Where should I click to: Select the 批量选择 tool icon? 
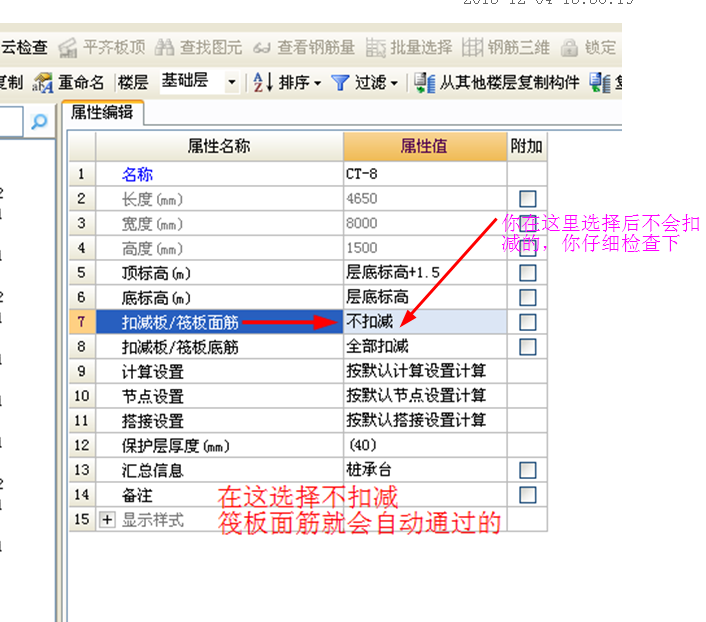coord(376,48)
